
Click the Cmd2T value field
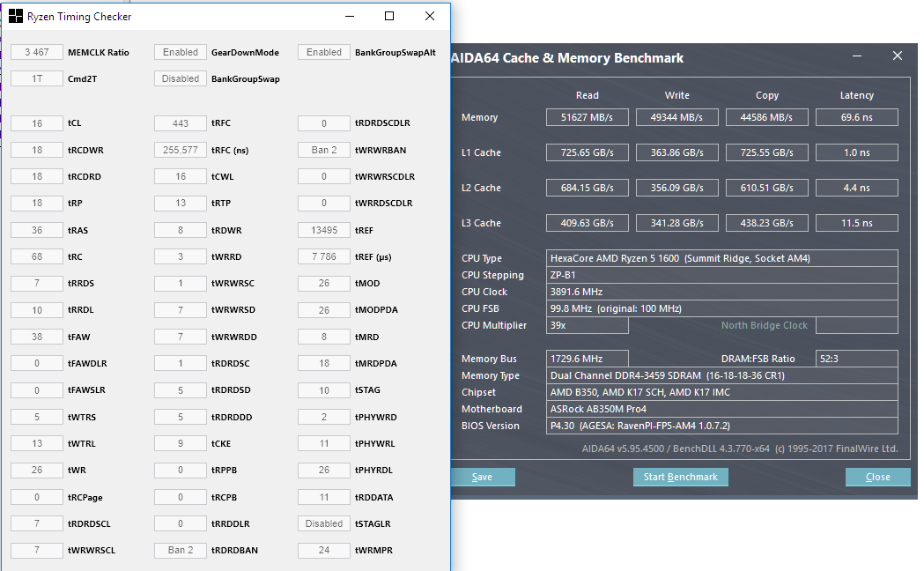click(37, 78)
